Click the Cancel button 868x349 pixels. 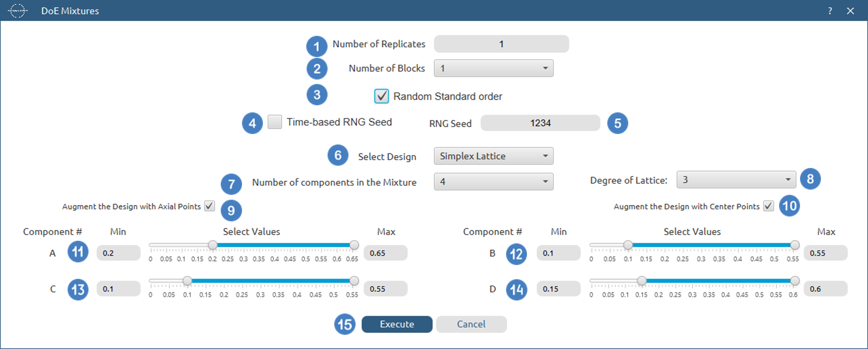click(471, 324)
